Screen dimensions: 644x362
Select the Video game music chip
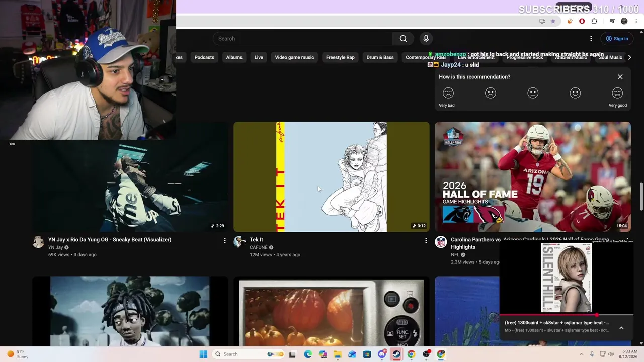coord(294,57)
